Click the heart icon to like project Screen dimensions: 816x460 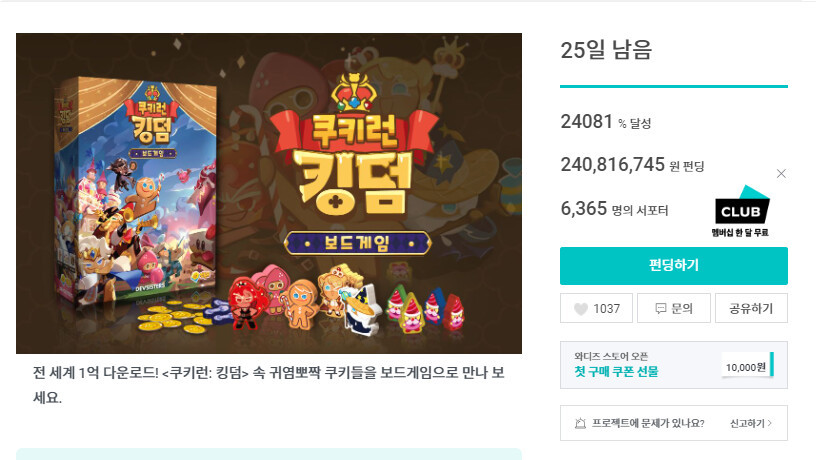(x=581, y=309)
